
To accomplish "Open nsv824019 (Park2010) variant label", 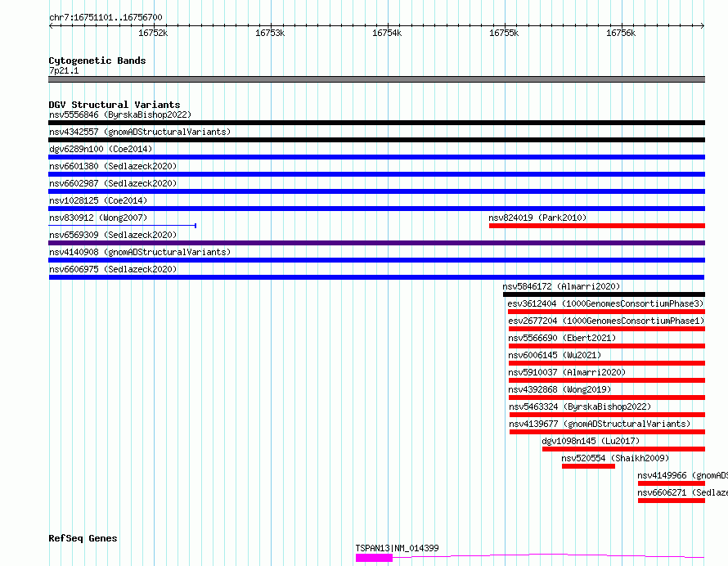I will tap(537, 218).
